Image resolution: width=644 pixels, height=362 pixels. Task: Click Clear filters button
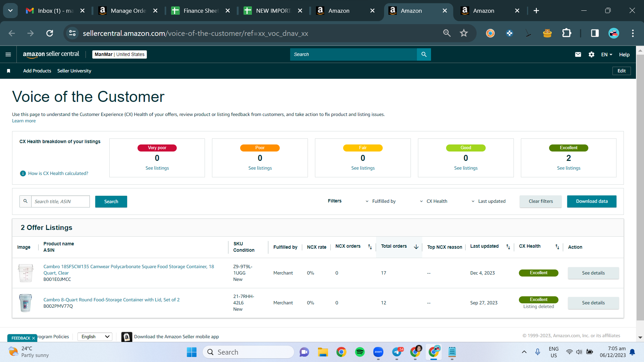click(541, 201)
